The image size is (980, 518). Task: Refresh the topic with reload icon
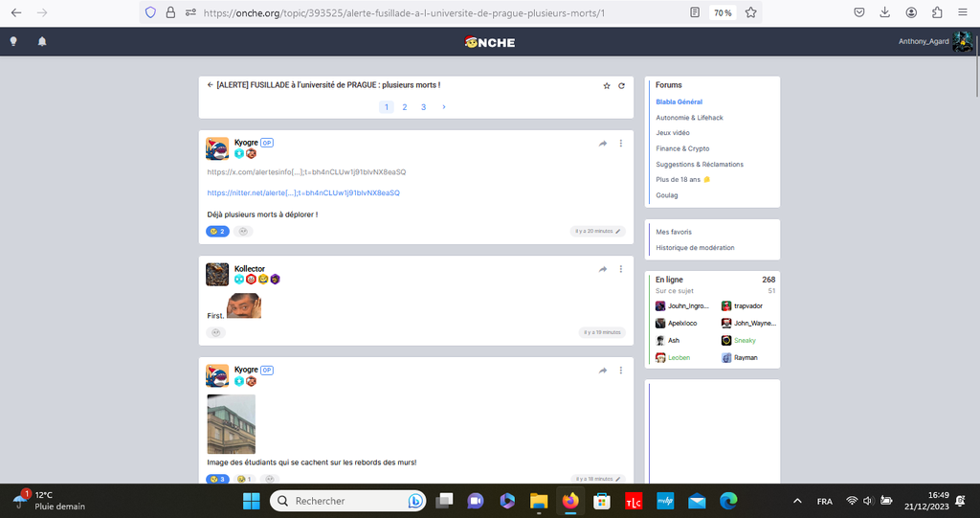[x=621, y=85]
